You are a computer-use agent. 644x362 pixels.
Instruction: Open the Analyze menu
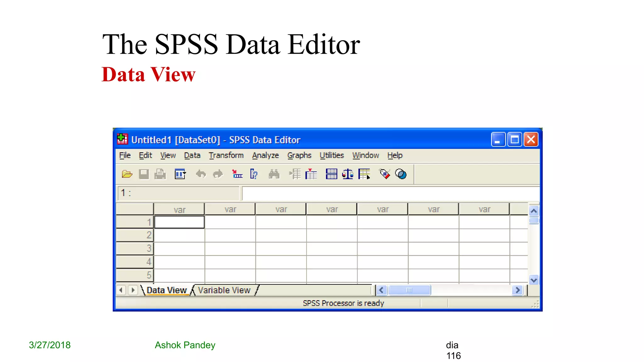(x=265, y=156)
